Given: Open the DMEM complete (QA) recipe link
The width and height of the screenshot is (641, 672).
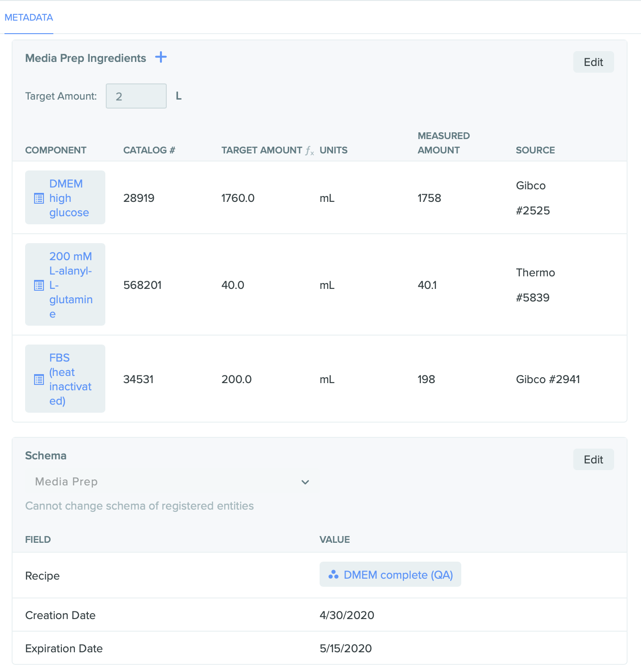Looking at the screenshot, I should point(398,575).
